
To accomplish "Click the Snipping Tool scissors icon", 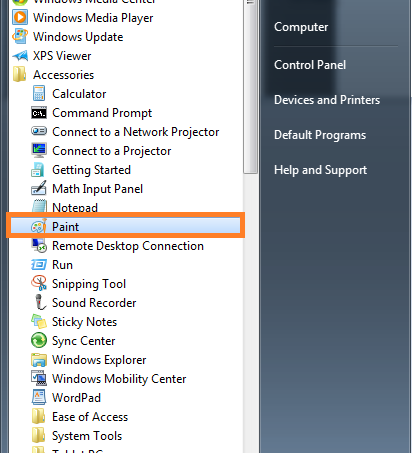I will coord(39,283).
